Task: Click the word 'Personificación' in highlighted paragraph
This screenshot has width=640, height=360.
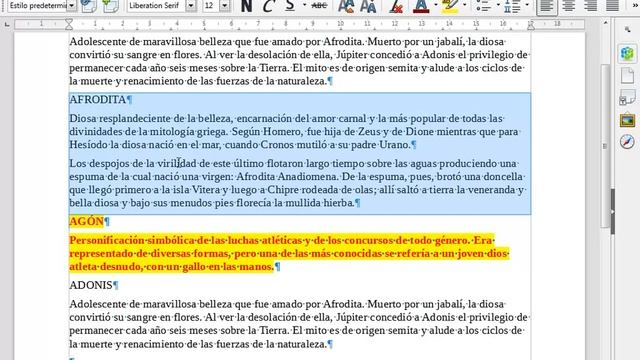Action: [107, 240]
